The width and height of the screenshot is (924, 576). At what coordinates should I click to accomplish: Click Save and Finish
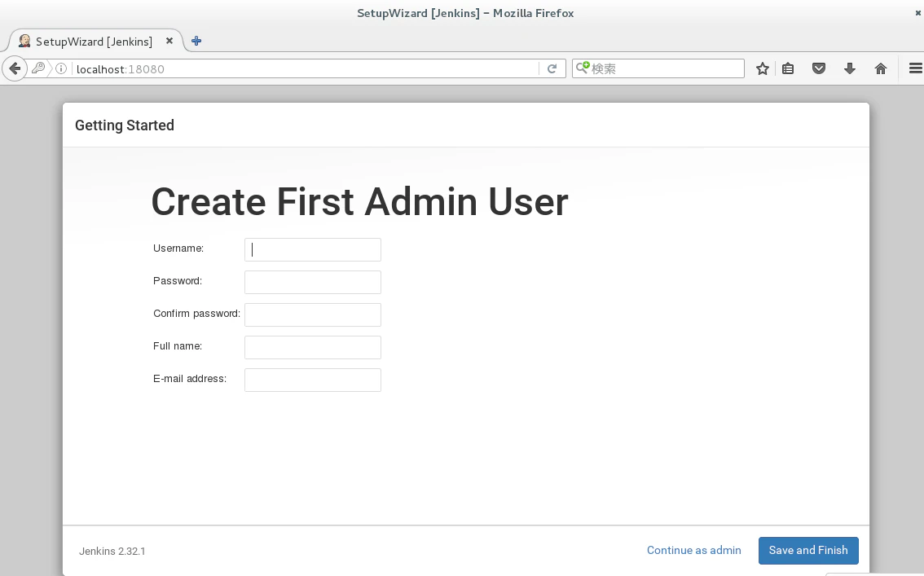(808, 551)
